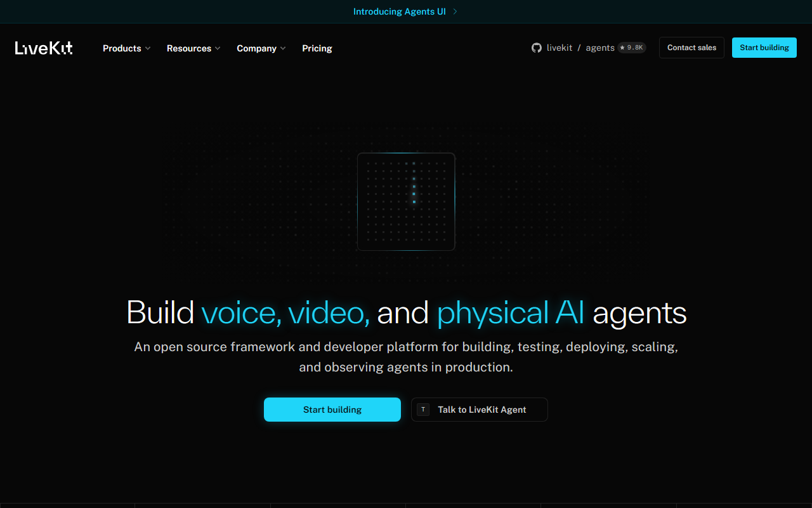Viewport: 812px width, 508px height.
Task: Open the Resources navigation menu
Action: (193, 48)
